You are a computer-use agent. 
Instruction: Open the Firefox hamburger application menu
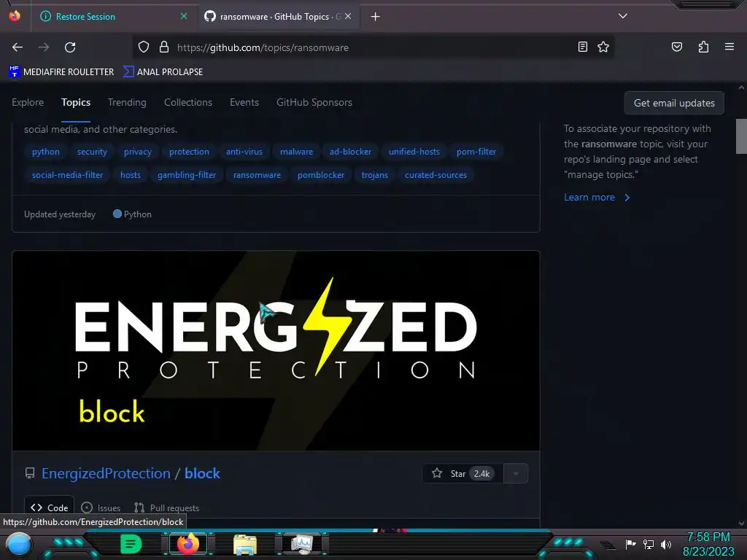[x=729, y=47]
